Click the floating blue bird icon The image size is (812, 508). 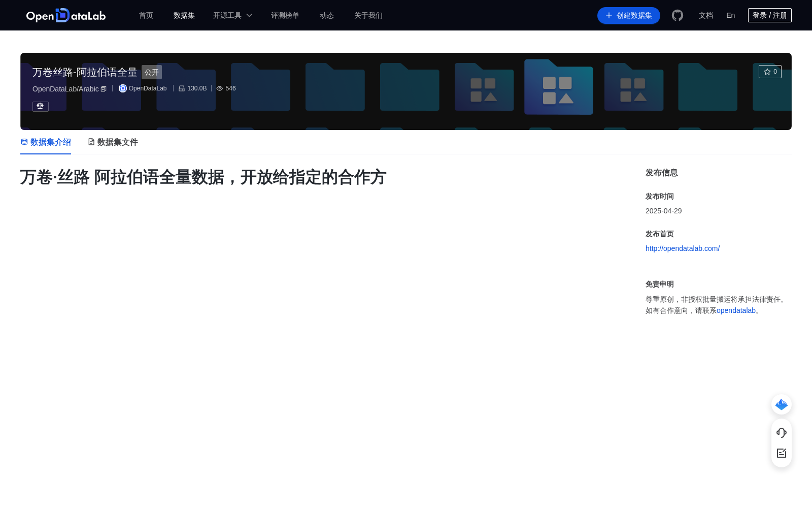click(782, 404)
